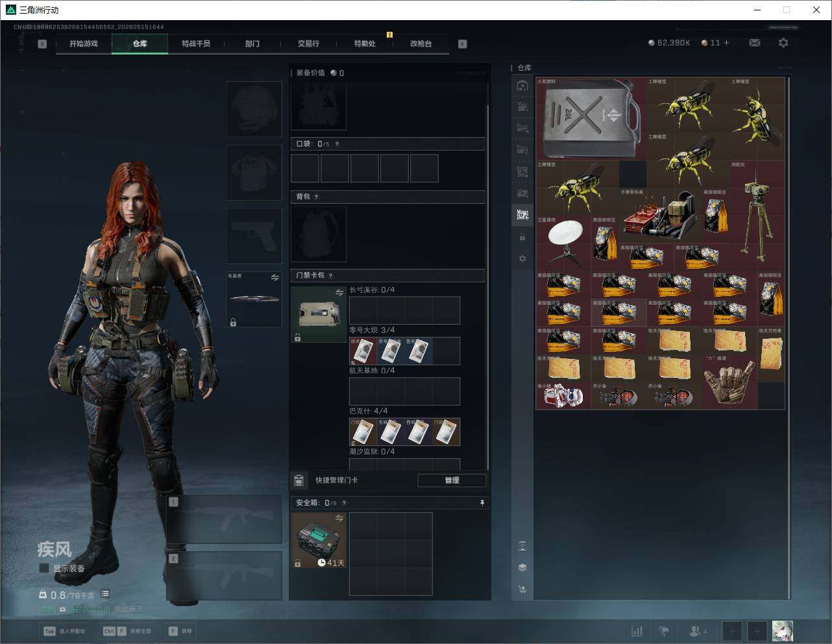Go to the 部门 tab

[252, 43]
